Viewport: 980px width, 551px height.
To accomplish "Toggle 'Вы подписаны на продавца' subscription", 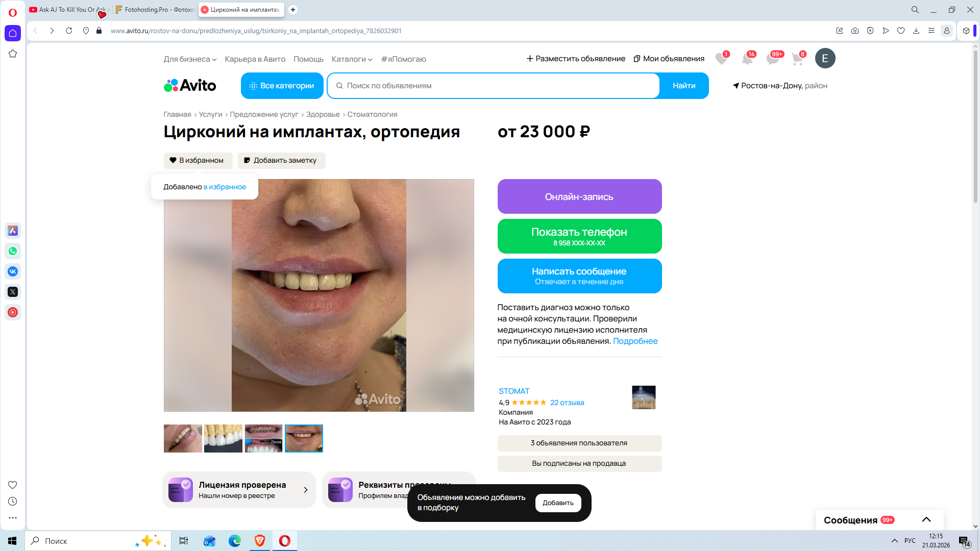I will tap(579, 463).
